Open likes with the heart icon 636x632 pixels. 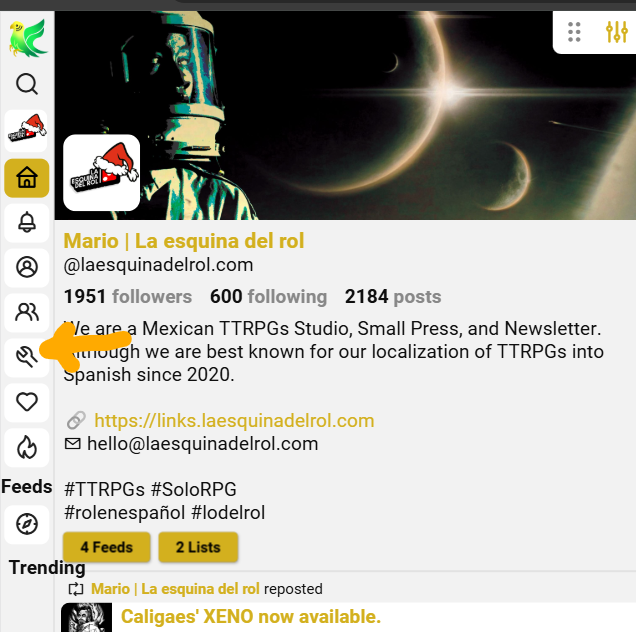tap(27, 402)
